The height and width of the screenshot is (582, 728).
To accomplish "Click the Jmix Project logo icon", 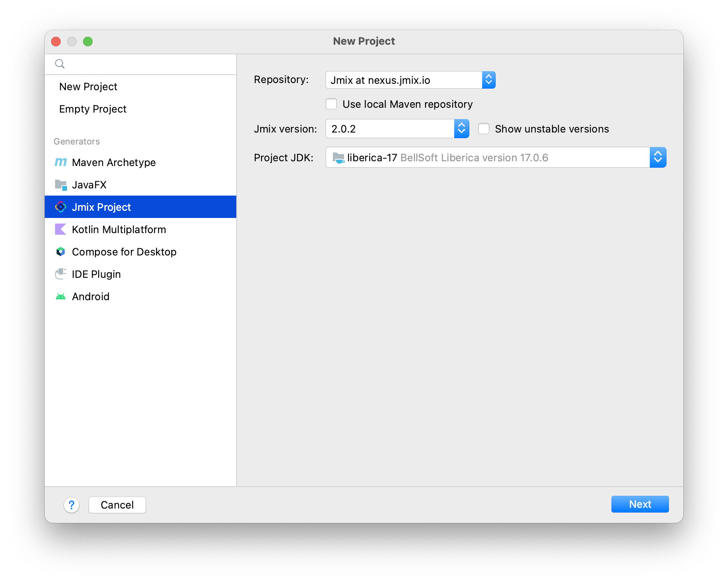I will [x=61, y=207].
